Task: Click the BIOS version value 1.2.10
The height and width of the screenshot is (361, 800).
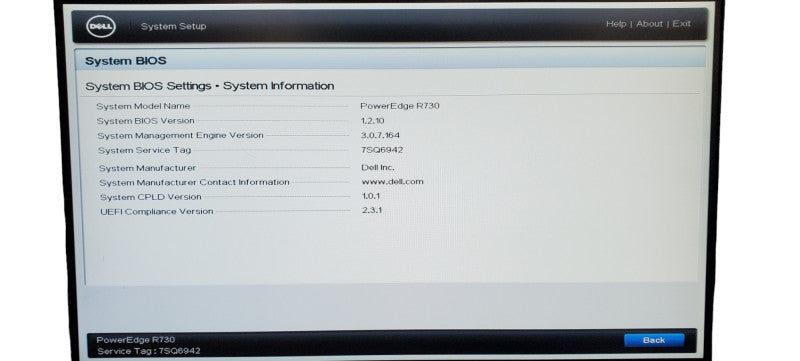Action: click(372, 121)
